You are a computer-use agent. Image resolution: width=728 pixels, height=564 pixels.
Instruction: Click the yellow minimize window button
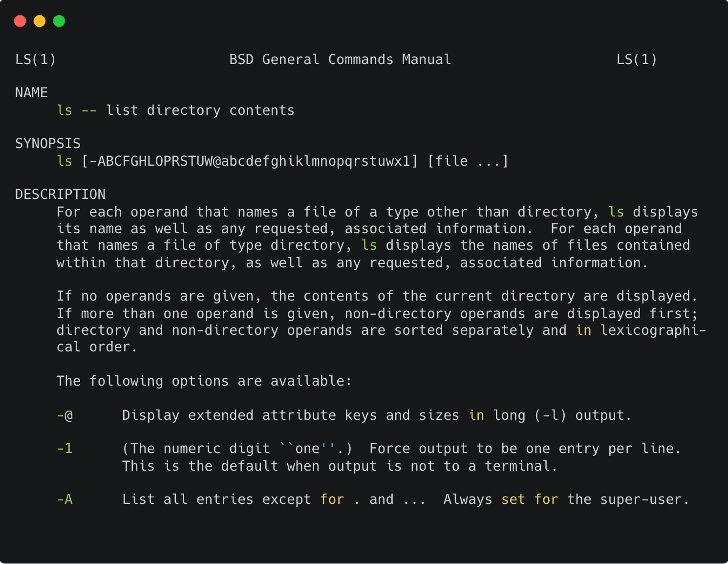[40, 21]
